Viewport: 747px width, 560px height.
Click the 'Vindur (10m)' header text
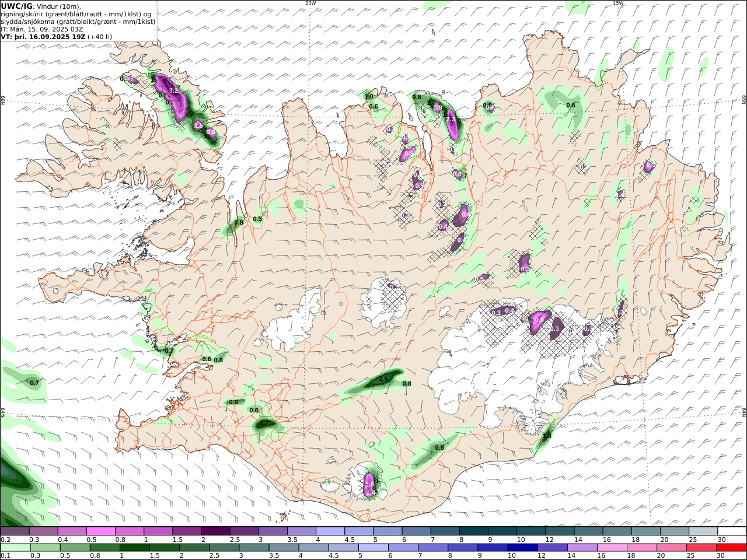[58, 6]
